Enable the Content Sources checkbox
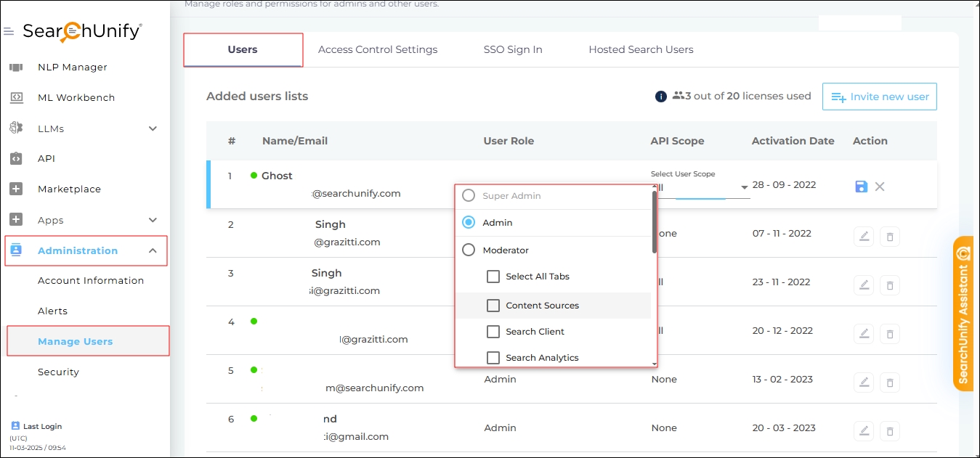The height and width of the screenshot is (458, 980). pyautogui.click(x=493, y=306)
